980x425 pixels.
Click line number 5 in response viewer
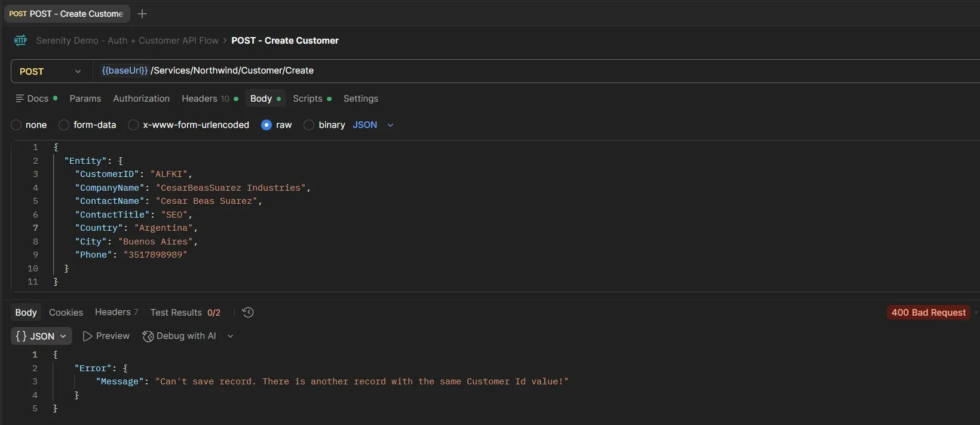coord(35,408)
